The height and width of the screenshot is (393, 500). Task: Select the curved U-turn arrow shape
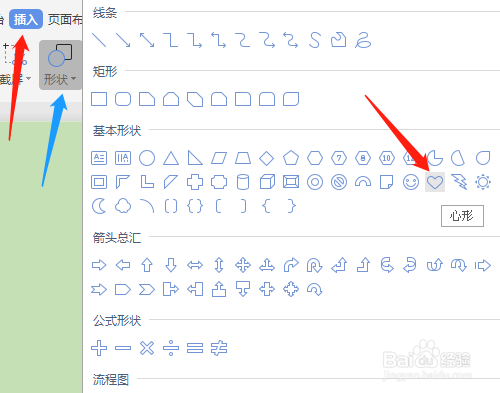315,265
